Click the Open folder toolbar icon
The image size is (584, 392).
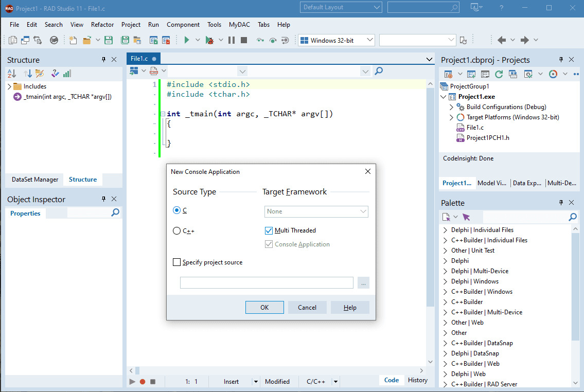[x=86, y=40]
